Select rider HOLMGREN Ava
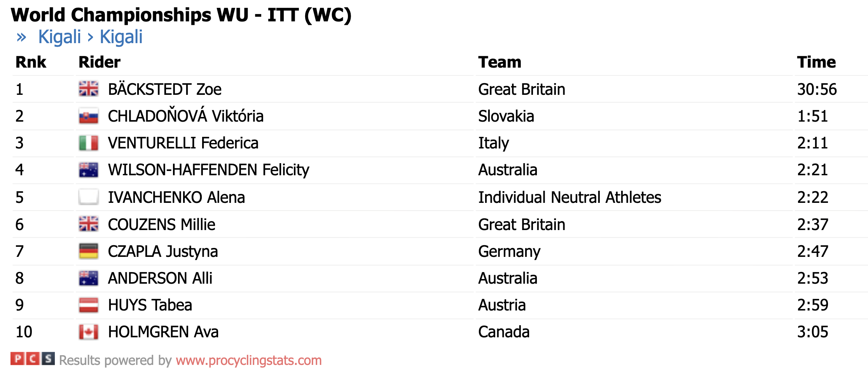 click(x=163, y=332)
